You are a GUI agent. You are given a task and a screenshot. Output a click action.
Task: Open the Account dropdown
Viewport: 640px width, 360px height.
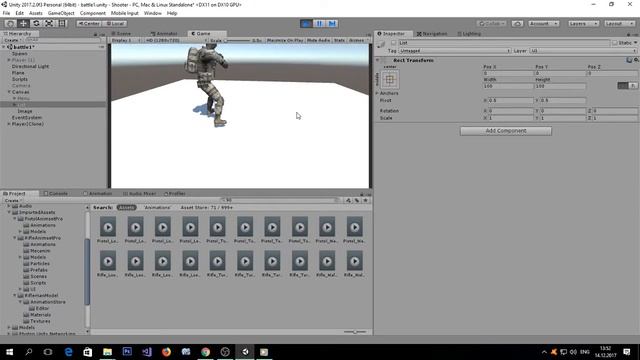coord(544,24)
